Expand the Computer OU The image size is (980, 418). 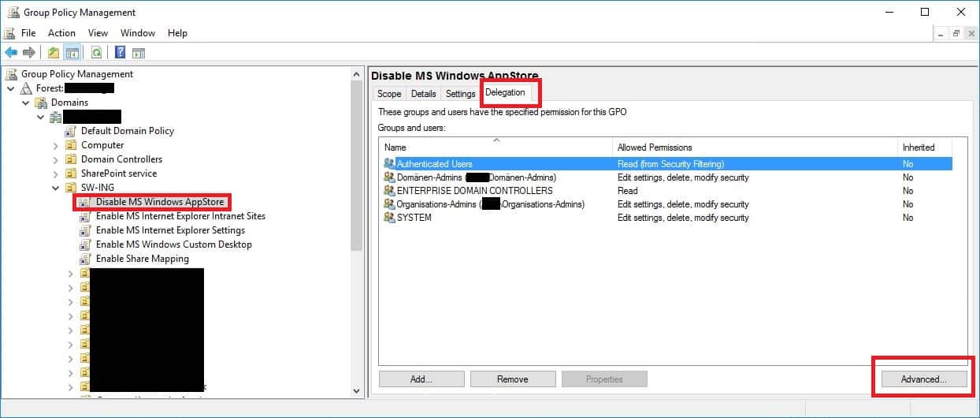pyautogui.click(x=56, y=145)
